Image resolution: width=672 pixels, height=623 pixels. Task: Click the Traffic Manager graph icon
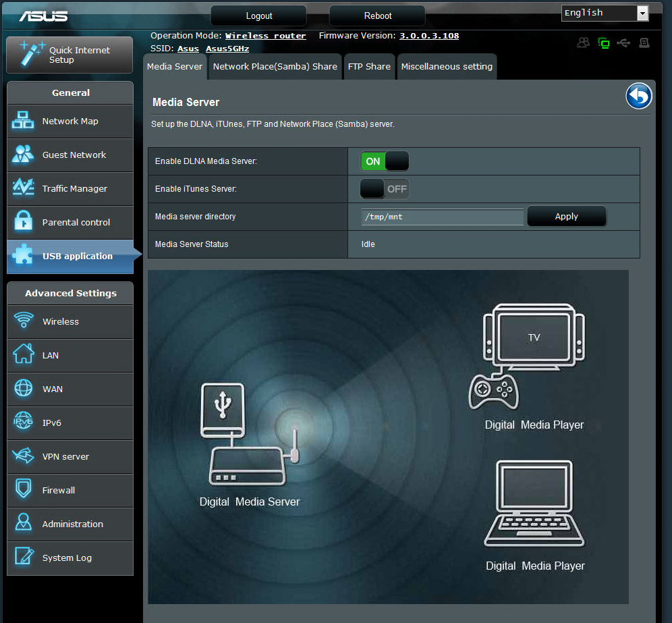pos(23,188)
